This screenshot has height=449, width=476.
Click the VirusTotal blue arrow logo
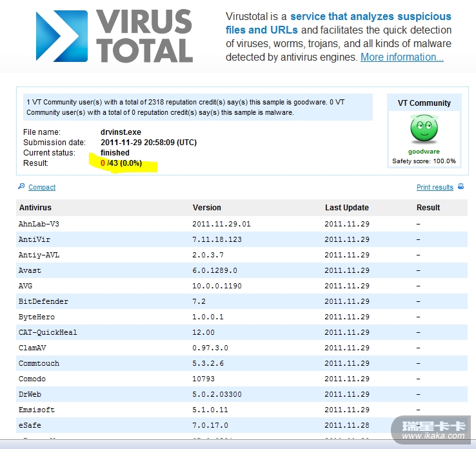pos(62,36)
